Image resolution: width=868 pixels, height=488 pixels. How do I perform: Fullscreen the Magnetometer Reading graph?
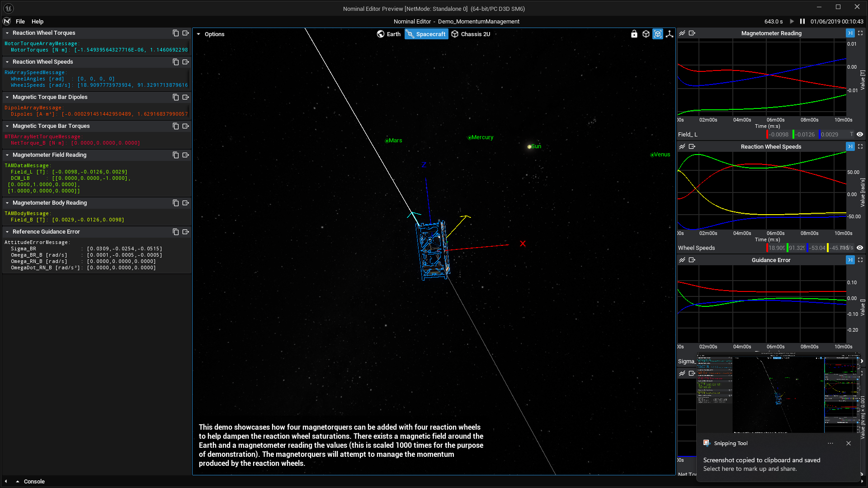click(860, 33)
